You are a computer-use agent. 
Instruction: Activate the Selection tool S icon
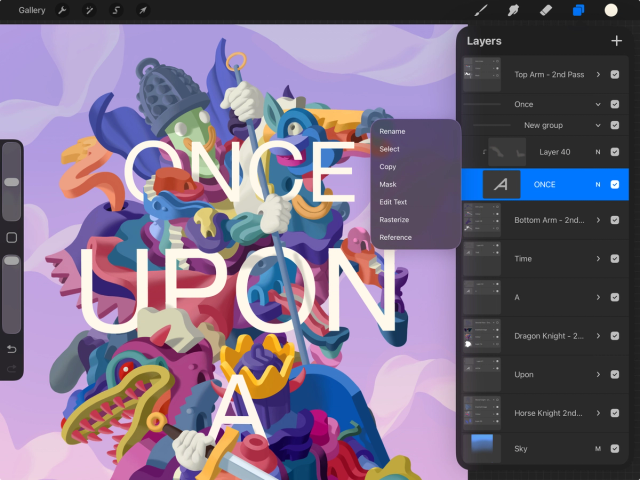coord(116,10)
